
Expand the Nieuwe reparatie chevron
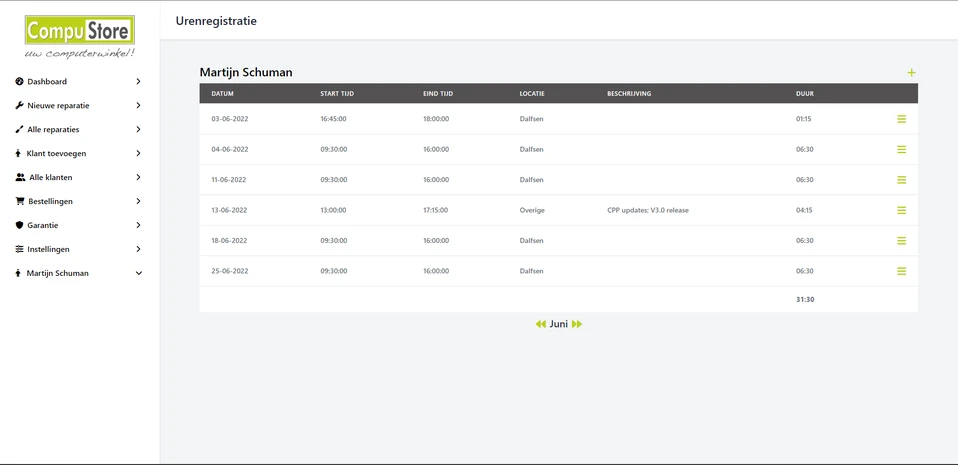(139, 105)
